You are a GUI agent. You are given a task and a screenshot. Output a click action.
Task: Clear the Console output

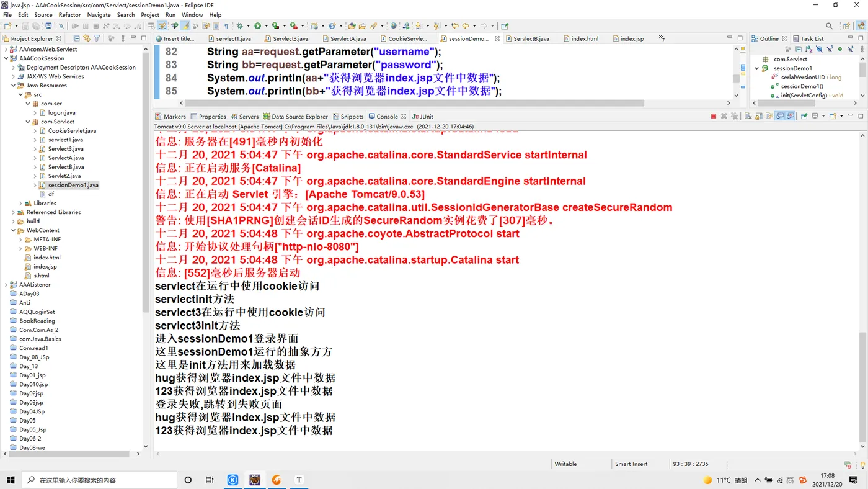pos(748,116)
